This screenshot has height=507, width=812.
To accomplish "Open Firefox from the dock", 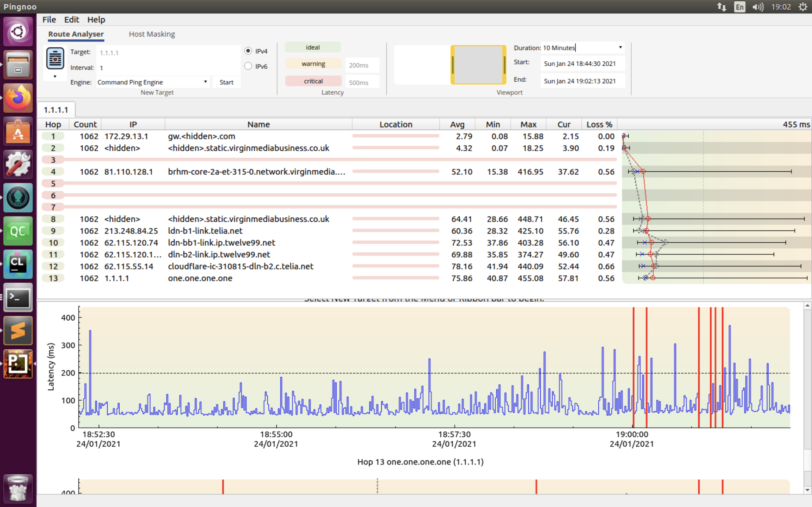I will [18, 98].
